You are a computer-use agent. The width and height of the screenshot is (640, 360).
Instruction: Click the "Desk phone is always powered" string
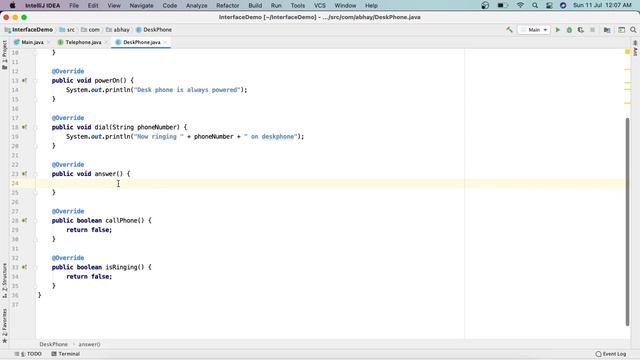(187, 90)
